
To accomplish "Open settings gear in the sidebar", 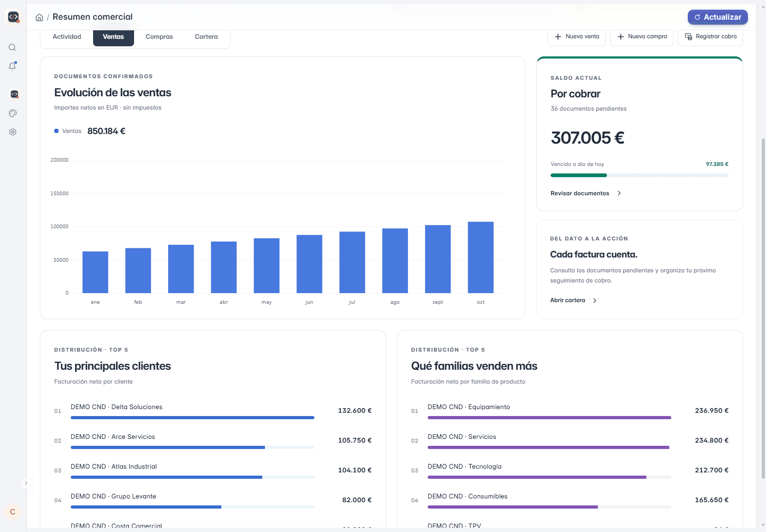I will point(13,132).
